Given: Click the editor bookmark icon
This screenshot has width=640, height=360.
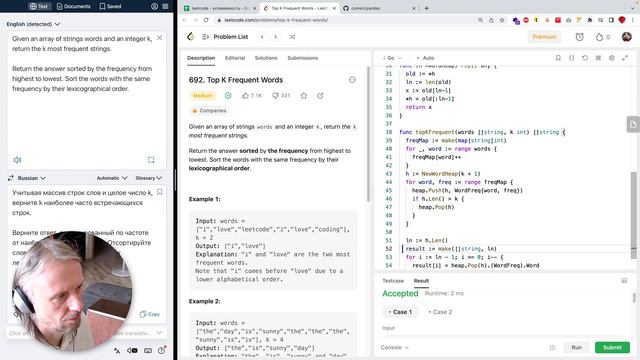Looking at the screenshot, I should click(558, 58).
